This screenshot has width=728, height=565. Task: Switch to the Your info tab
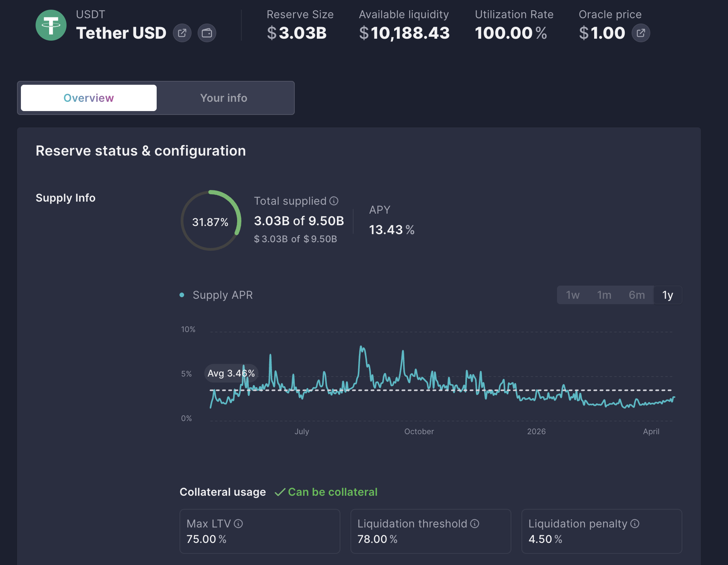click(224, 98)
